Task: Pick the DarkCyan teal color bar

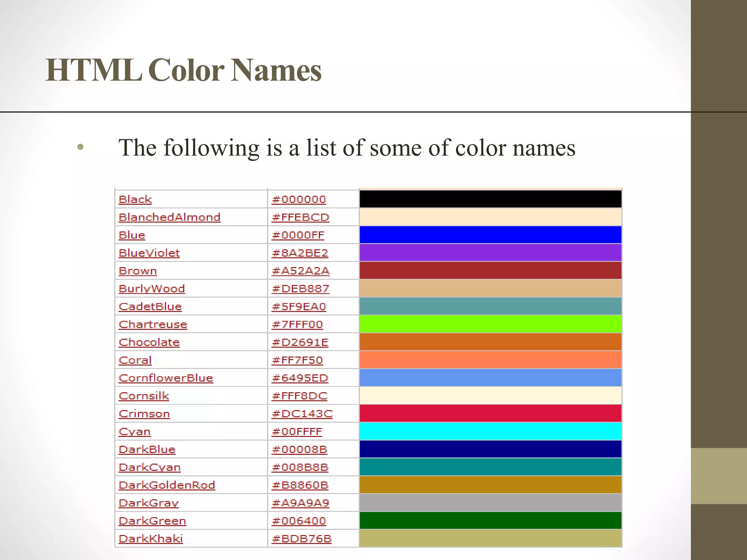Action: coord(491,467)
